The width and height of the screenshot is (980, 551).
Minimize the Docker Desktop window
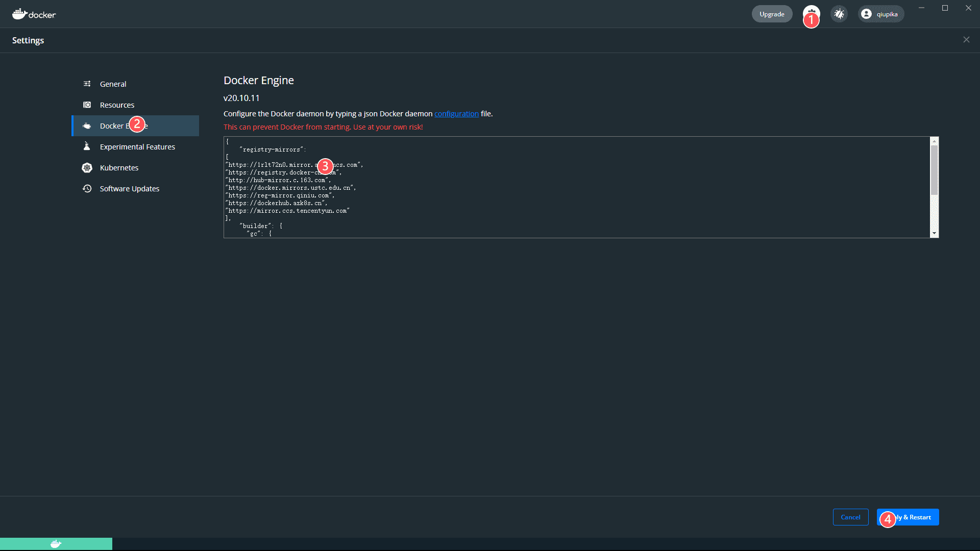(921, 8)
